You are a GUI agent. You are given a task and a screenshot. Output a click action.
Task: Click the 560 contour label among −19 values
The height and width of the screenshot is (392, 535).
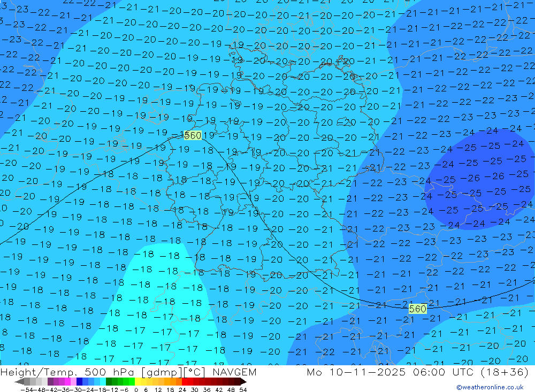click(x=193, y=135)
